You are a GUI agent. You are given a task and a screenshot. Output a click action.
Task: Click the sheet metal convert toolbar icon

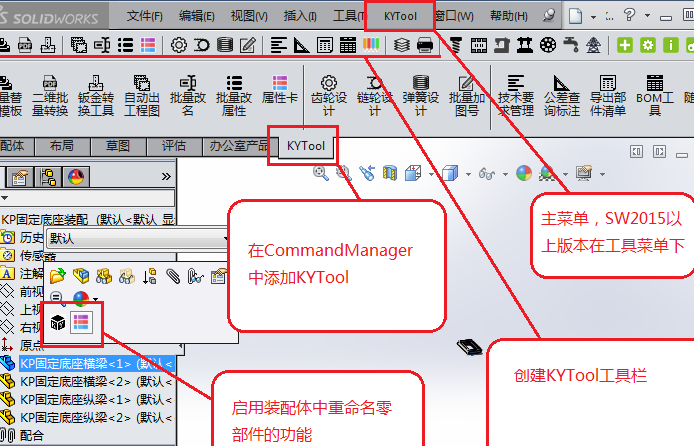point(48,45)
